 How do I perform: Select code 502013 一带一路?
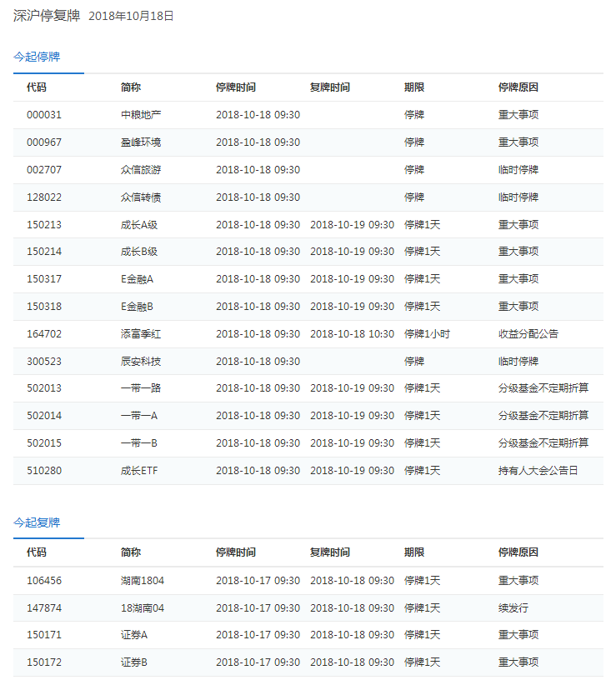pyautogui.click(x=44, y=388)
